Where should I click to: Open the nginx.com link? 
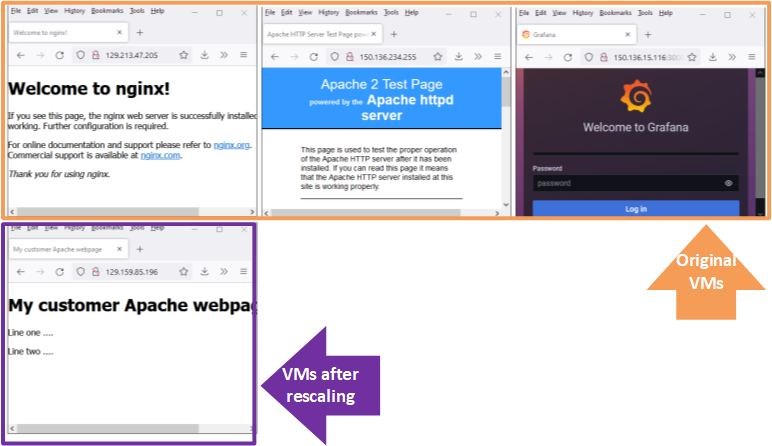tap(160, 156)
